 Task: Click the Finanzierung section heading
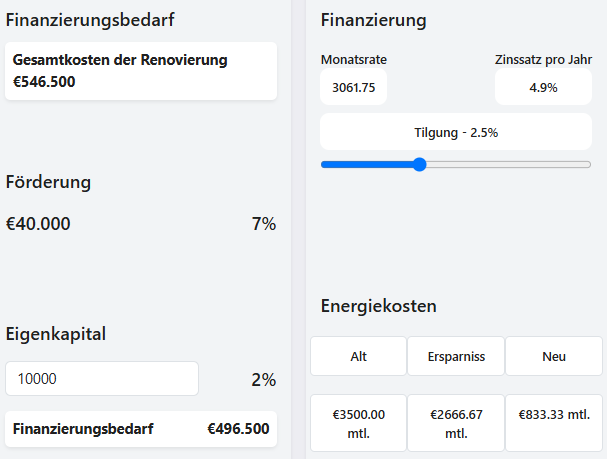coord(373,21)
